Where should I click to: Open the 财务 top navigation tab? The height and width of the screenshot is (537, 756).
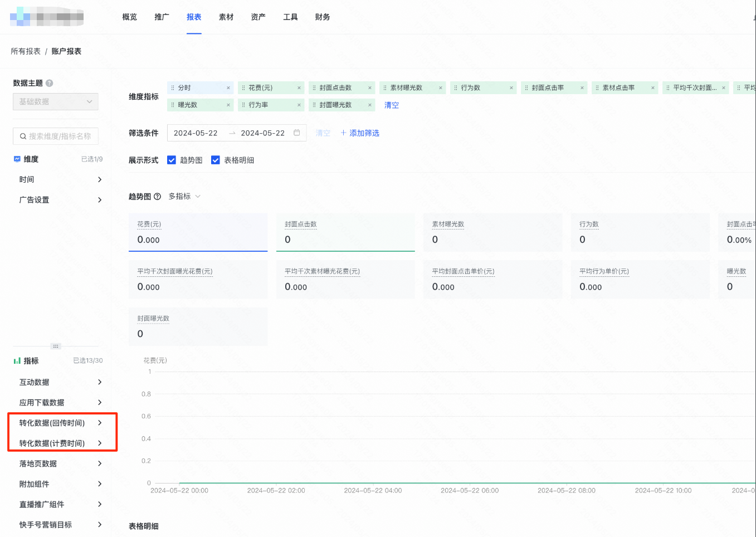coord(323,17)
